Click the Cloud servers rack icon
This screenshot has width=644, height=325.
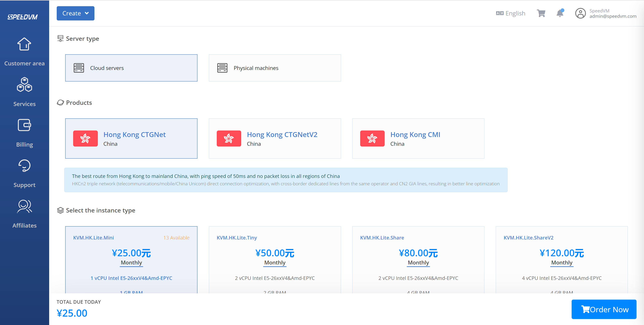pyautogui.click(x=79, y=68)
